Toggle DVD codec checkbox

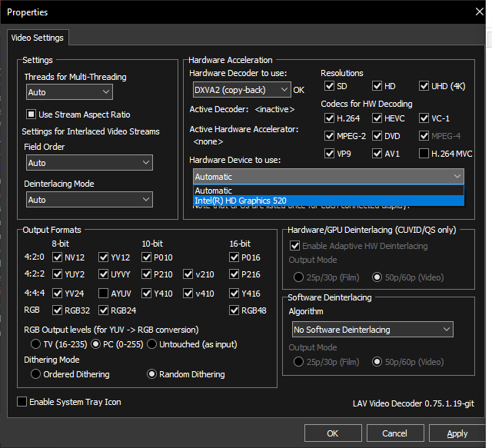click(377, 136)
